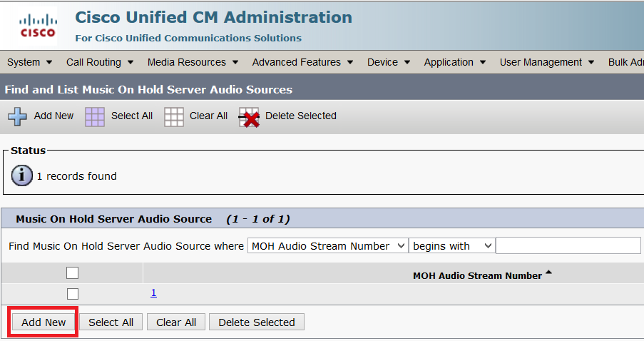Click the search text input field
The image size is (644, 341).
click(x=568, y=245)
